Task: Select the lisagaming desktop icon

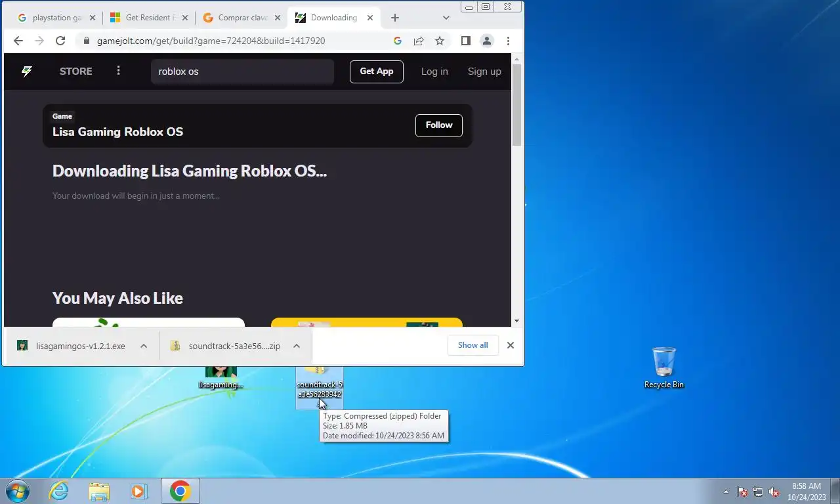Action: (x=220, y=378)
